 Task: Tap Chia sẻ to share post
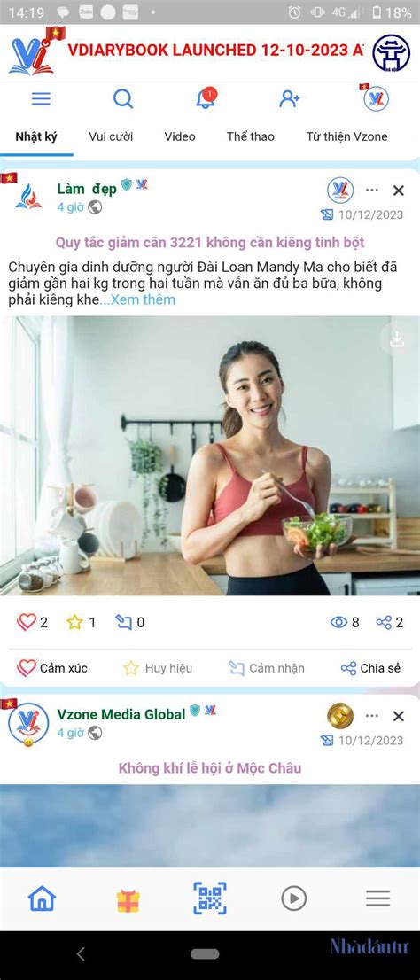click(370, 668)
